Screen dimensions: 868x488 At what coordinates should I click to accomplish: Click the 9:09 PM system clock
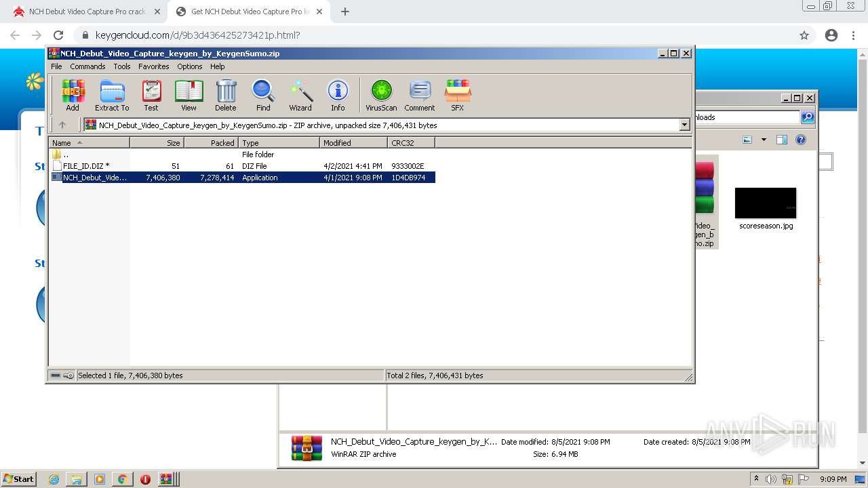833,479
